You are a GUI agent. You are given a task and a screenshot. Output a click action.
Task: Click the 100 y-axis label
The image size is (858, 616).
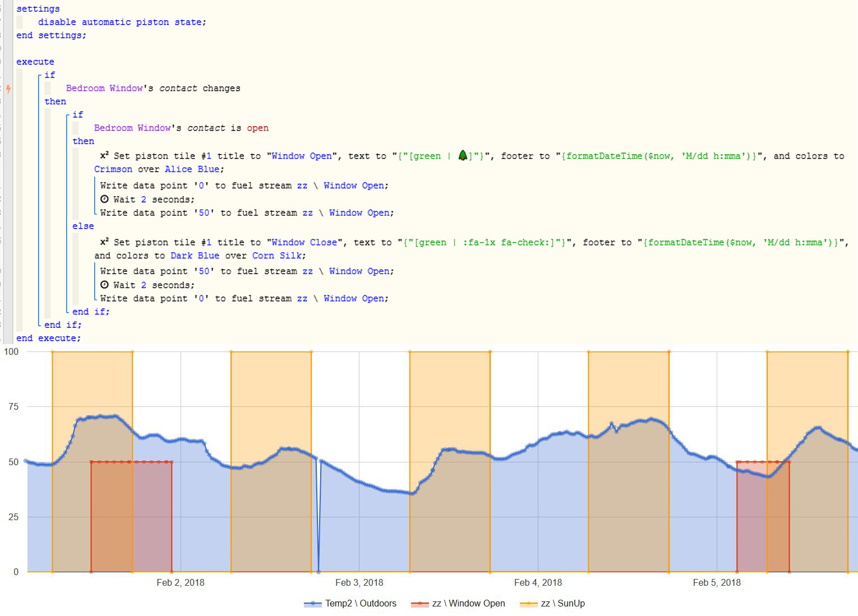11,352
